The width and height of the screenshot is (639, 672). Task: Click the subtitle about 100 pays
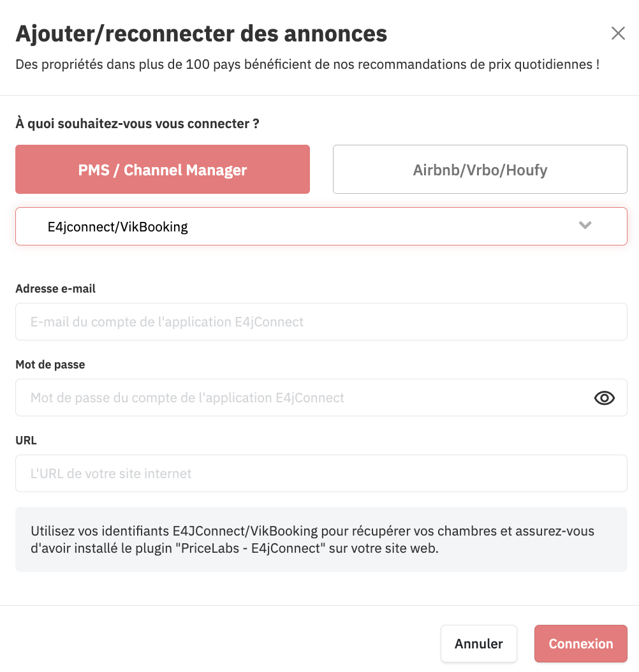click(x=307, y=64)
